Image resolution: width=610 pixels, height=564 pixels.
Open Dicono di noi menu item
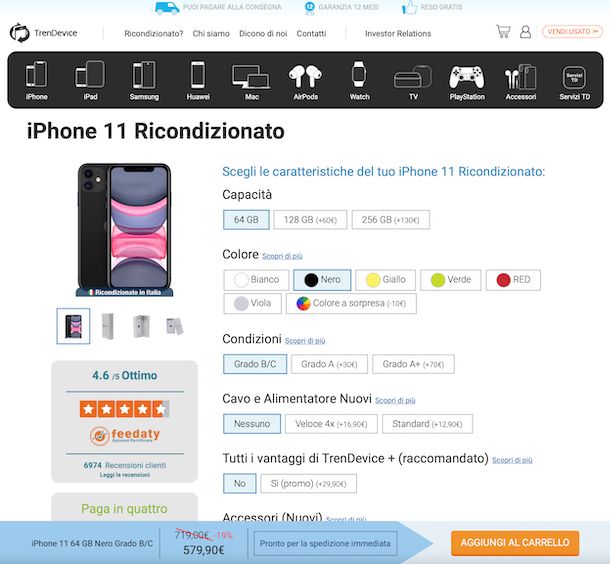[x=263, y=33]
